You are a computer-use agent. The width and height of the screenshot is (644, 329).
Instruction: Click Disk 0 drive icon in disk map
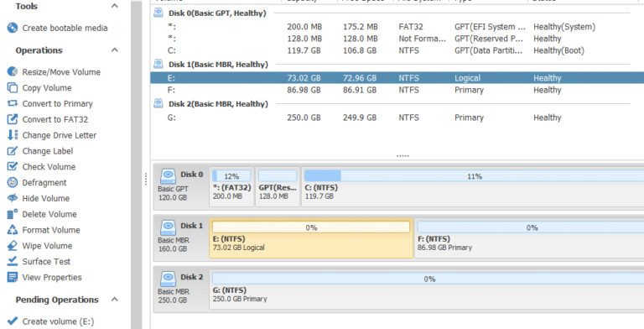pos(168,176)
